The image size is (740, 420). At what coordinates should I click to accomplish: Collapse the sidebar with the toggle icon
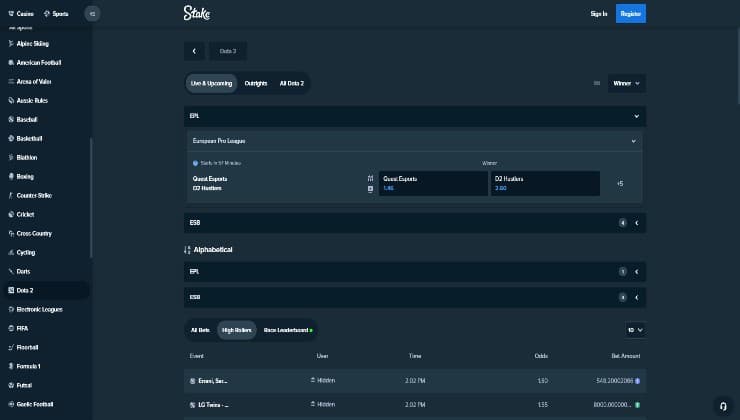tap(92, 14)
